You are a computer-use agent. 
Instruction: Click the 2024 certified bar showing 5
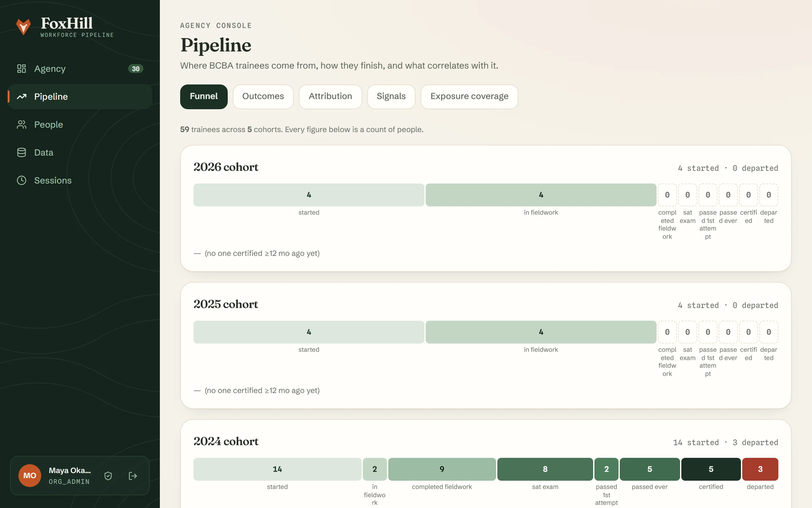point(711,469)
